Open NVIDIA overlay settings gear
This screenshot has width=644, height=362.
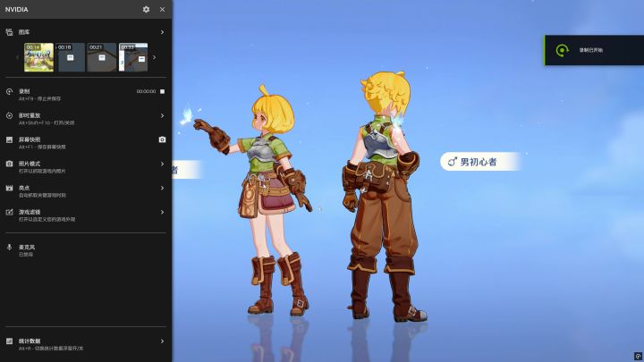point(146,9)
